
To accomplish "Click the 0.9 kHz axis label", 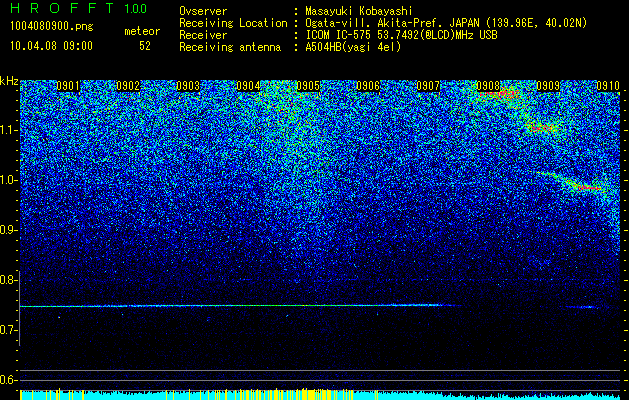I will [9, 230].
